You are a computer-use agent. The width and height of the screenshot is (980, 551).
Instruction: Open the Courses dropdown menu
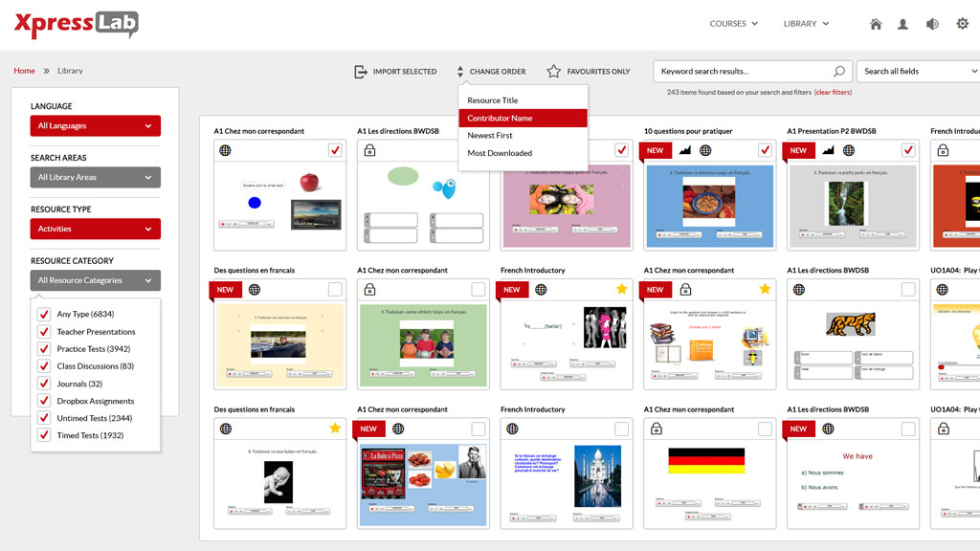[734, 24]
